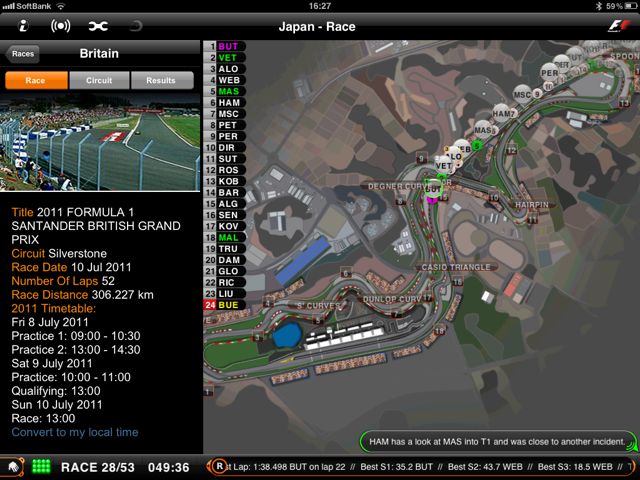Select TRU in position 19
640x480 pixels.
[225, 249]
